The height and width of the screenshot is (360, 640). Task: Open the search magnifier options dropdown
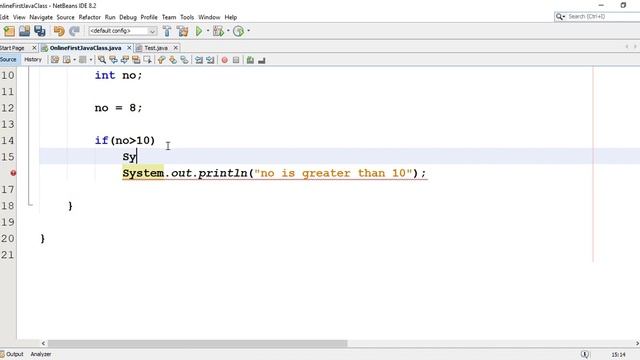[x=560, y=16]
